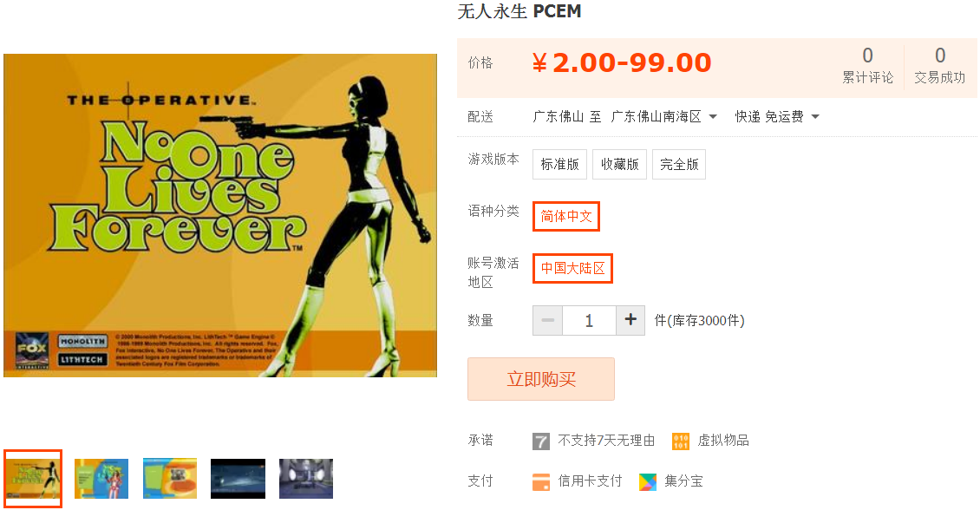
Task: Click the credit card payment icon
Action: point(541,482)
